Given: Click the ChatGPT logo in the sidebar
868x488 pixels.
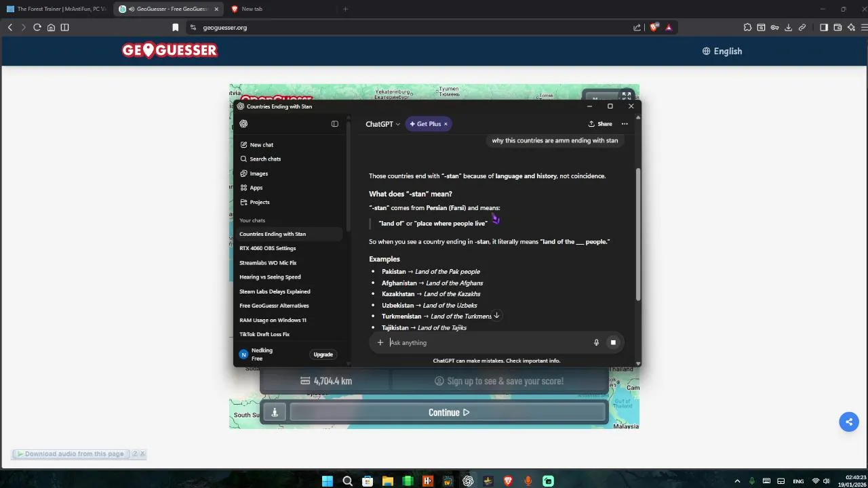Looking at the screenshot, I should (x=243, y=124).
